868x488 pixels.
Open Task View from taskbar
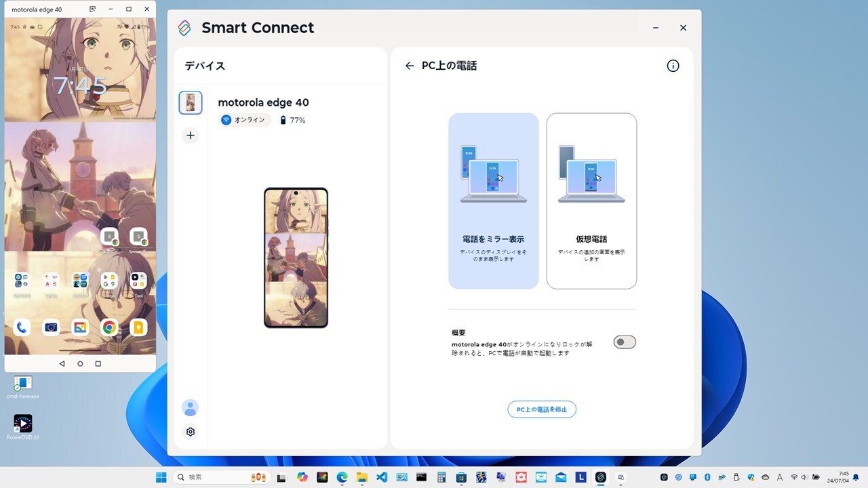point(281,477)
